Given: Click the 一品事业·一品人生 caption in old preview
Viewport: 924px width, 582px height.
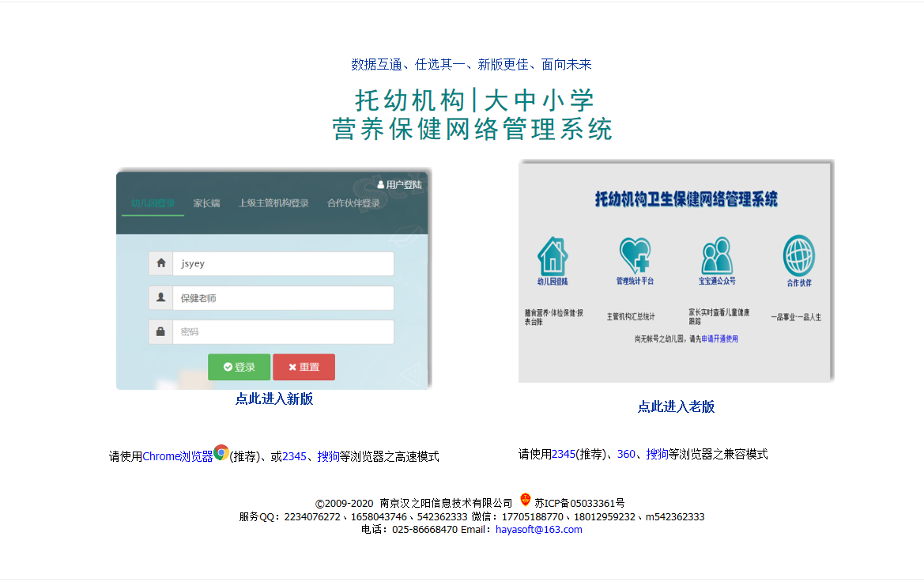Looking at the screenshot, I should pyautogui.click(x=796, y=317).
